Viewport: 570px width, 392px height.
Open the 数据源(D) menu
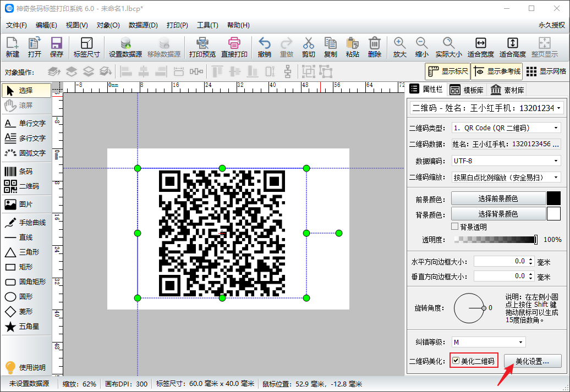[x=143, y=25]
